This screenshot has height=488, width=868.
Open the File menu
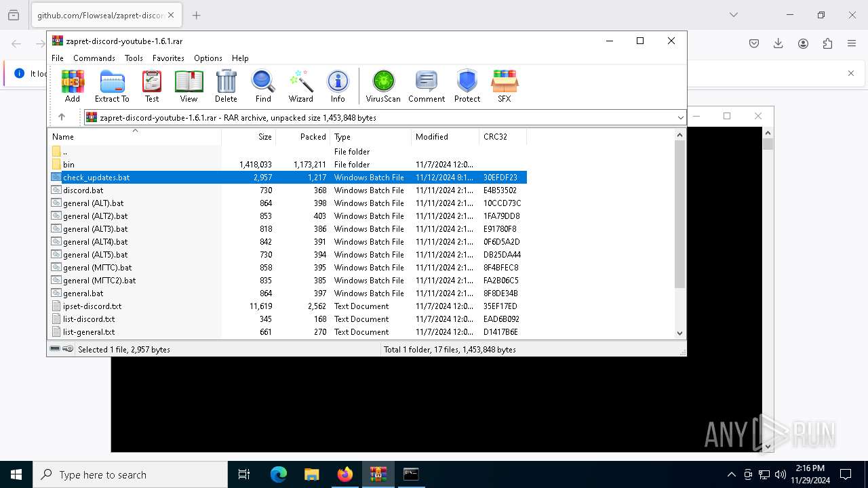[x=58, y=58]
